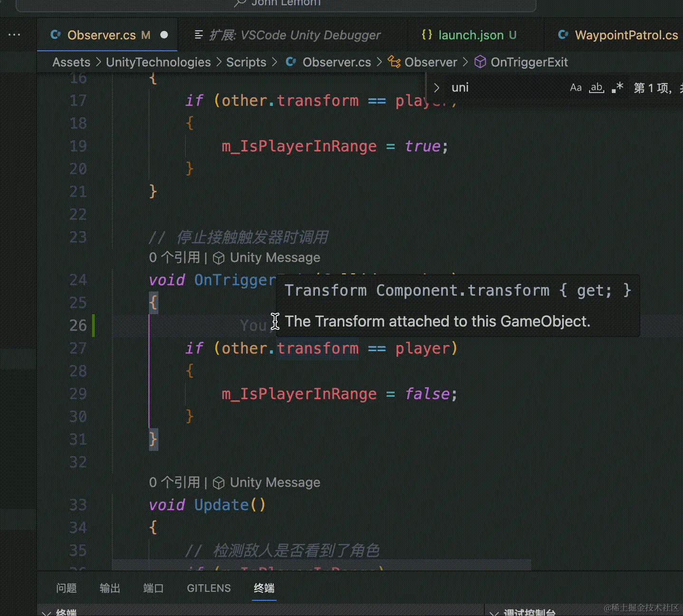683x616 pixels.
Task: Open the 问题 panel tab
Action: coord(66,588)
